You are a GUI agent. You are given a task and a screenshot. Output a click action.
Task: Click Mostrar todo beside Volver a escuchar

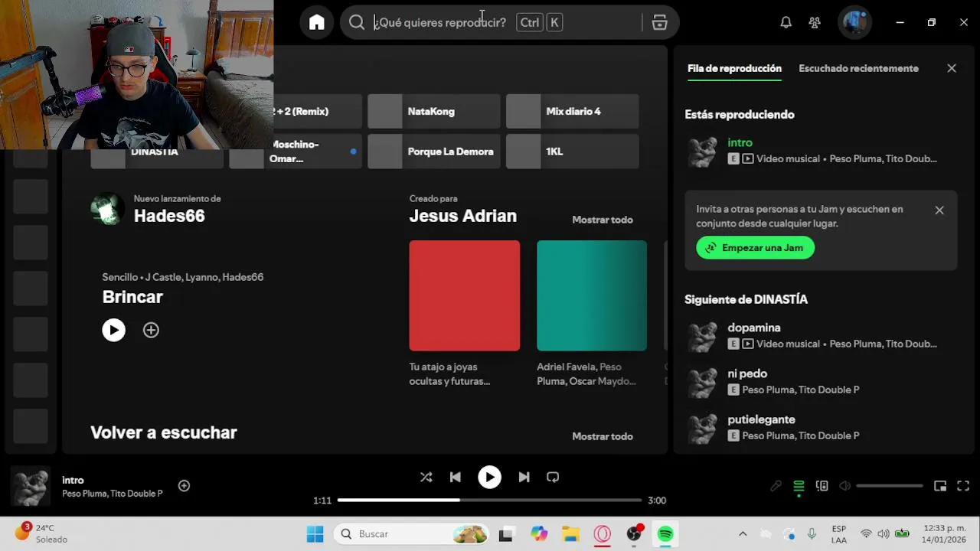[603, 436]
